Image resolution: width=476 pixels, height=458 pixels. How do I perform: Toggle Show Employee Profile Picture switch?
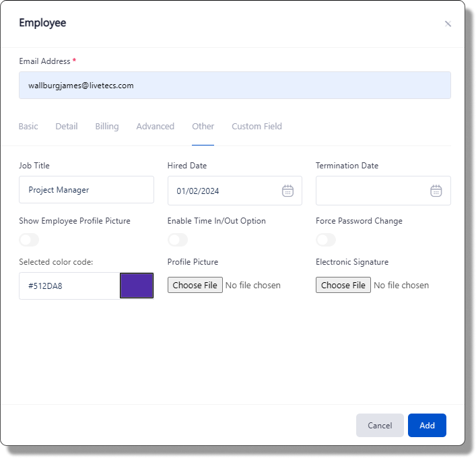click(x=29, y=240)
